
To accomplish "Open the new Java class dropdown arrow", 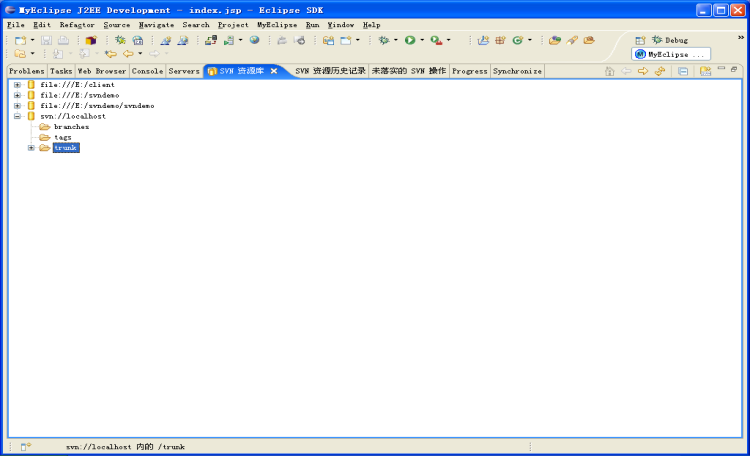I will coord(529,40).
